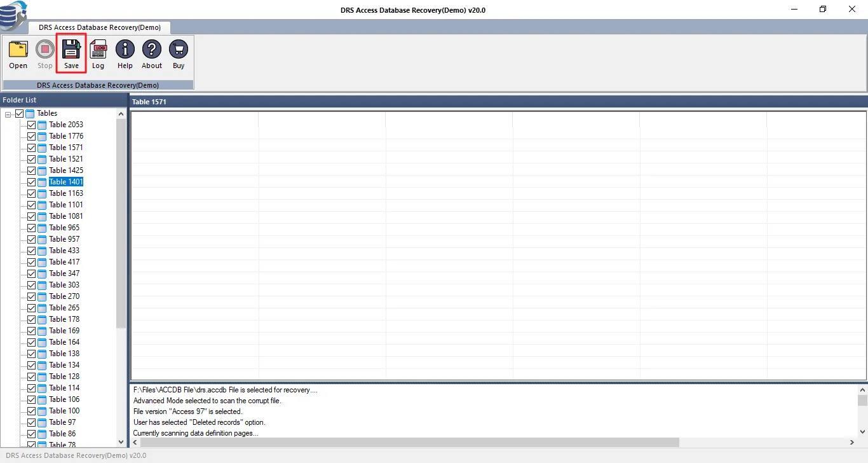Click the application database logo icon
This screenshot has width=868, height=463.
pyautogui.click(x=13, y=15)
